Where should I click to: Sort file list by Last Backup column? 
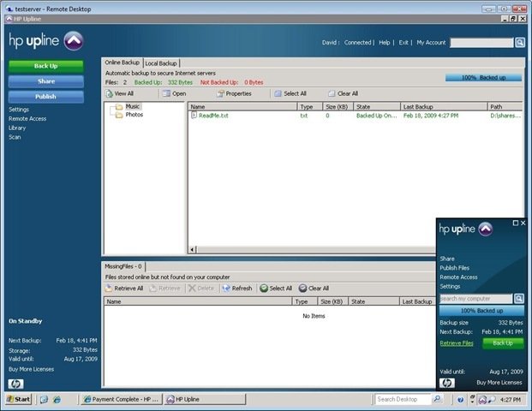tap(444, 107)
